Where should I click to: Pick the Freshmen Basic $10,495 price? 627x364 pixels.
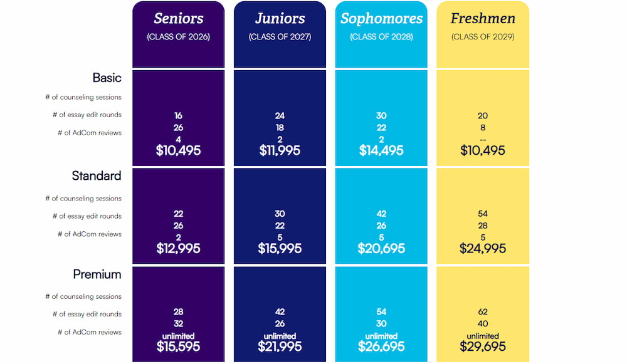pos(482,150)
